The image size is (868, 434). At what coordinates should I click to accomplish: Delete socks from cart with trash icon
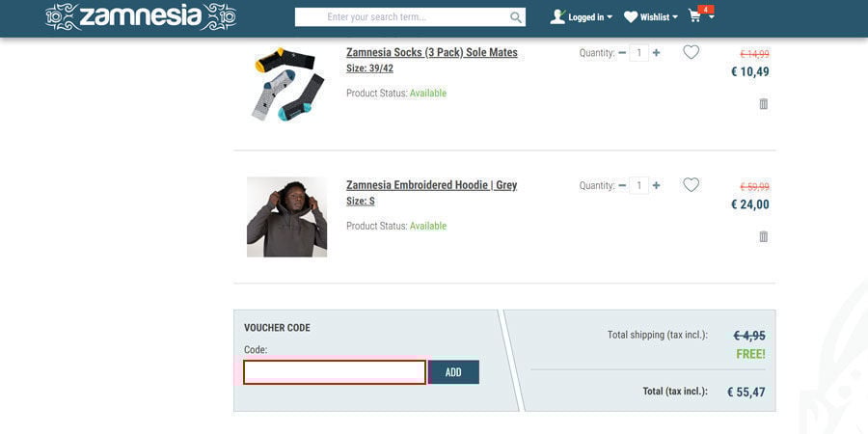click(x=764, y=104)
